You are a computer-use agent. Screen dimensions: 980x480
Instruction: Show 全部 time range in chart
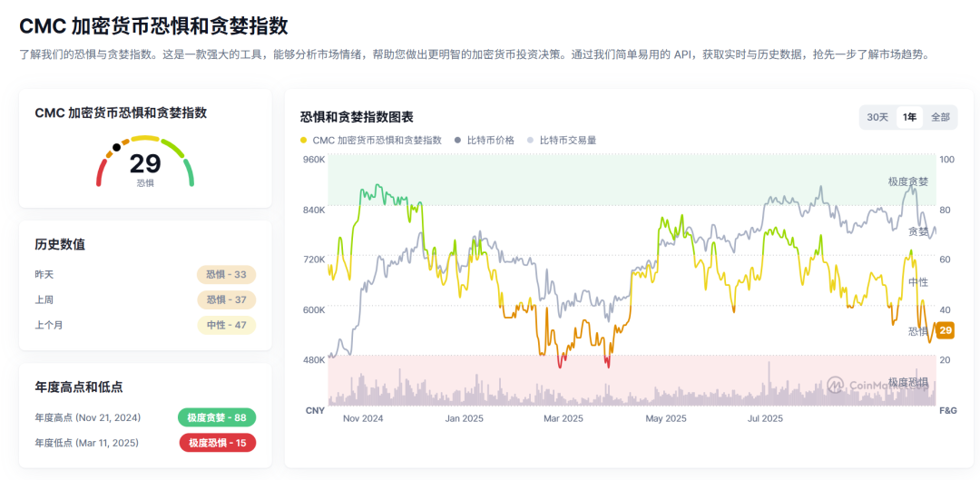coord(940,117)
